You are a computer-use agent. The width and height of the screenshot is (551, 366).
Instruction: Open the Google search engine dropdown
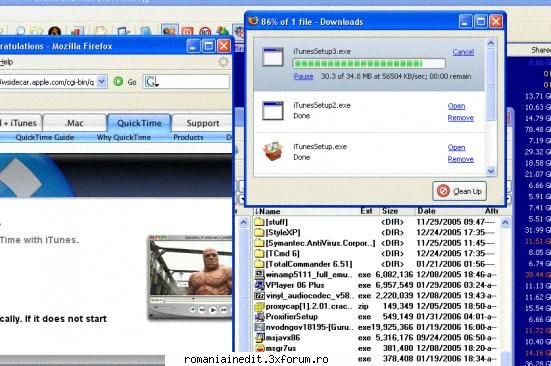[152, 82]
